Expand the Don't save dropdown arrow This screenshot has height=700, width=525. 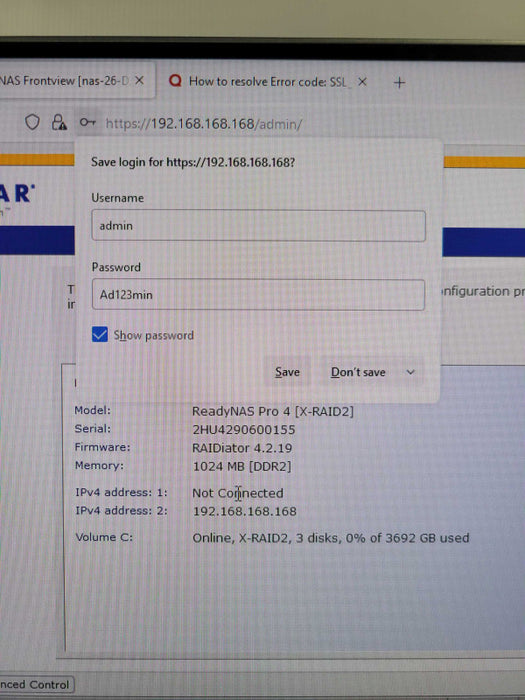[411, 372]
